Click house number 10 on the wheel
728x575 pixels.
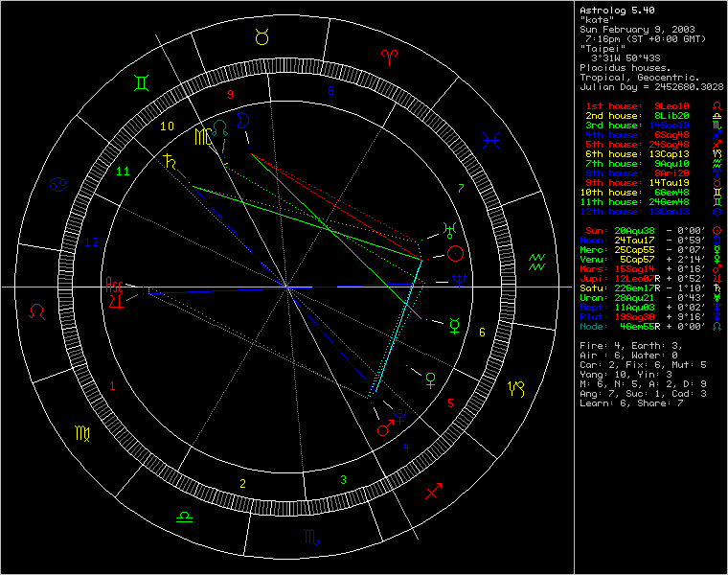tap(167, 126)
